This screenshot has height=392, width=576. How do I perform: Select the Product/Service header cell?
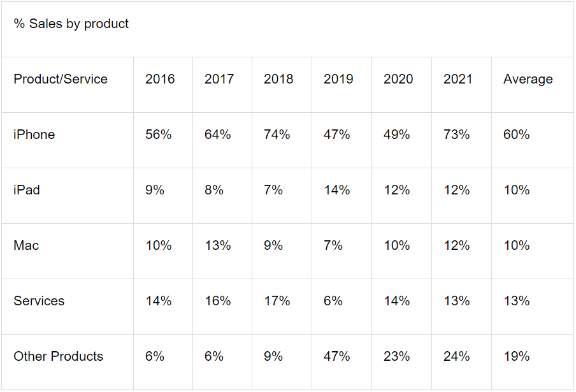pos(61,80)
